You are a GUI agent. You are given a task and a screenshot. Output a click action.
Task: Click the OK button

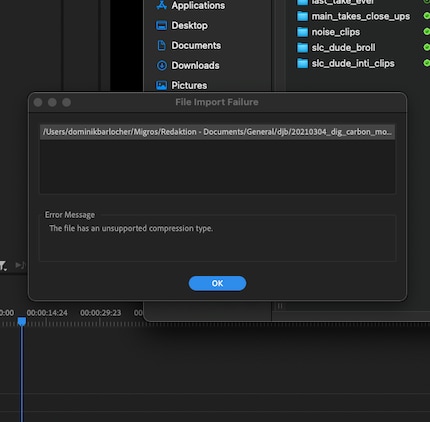[217, 283]
